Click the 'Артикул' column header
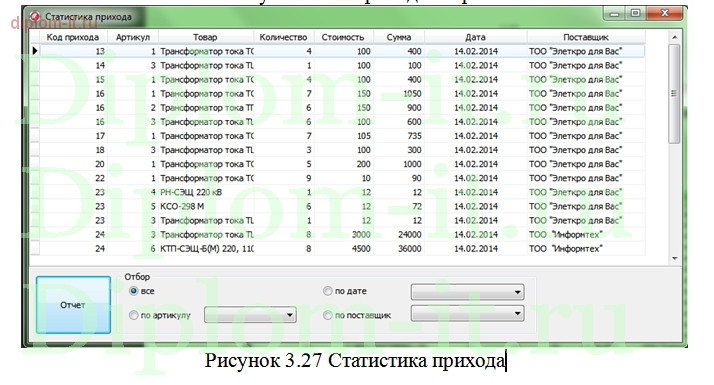Screen dimensions: 714x385 [x=133, y=37]
